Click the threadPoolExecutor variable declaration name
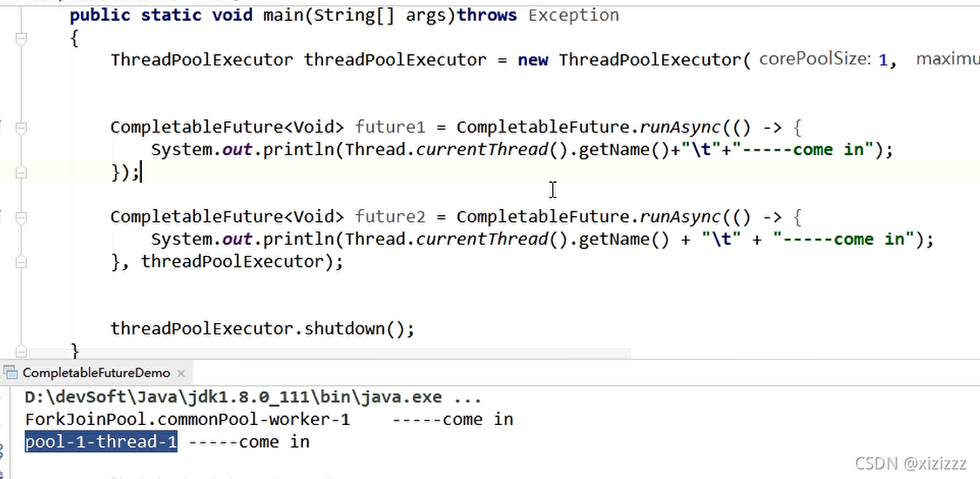The width and height of the screenshot is (980, 479). [x=395, y=60]
